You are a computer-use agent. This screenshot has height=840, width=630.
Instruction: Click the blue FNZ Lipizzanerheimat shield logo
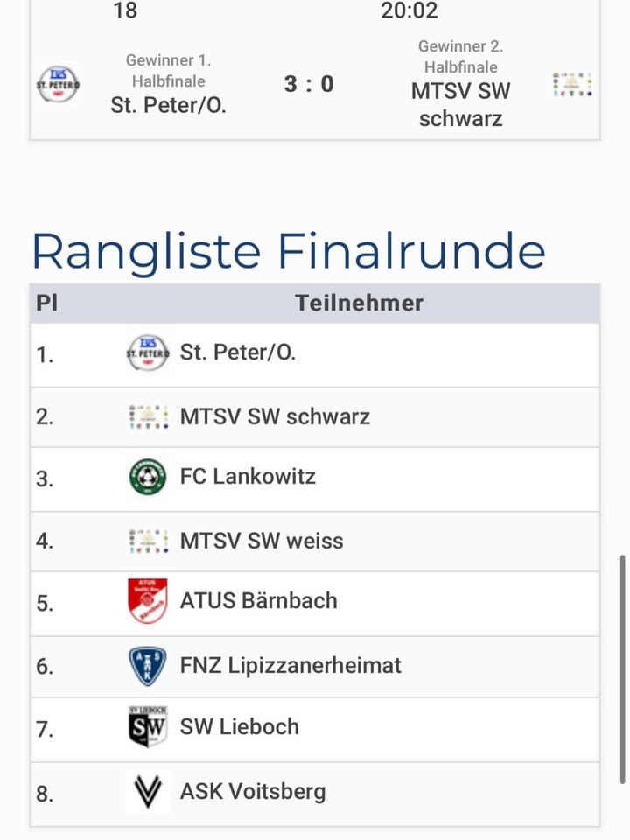147,666
